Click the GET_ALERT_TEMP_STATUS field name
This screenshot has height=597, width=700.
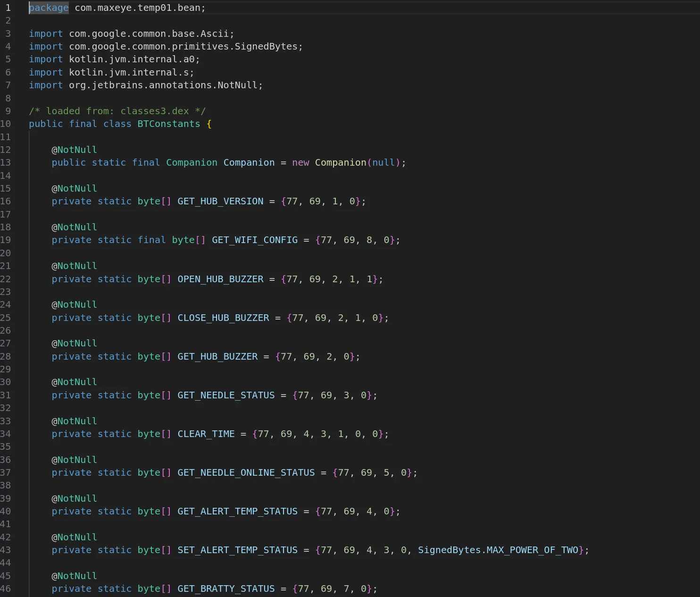[x=238, y=511]
